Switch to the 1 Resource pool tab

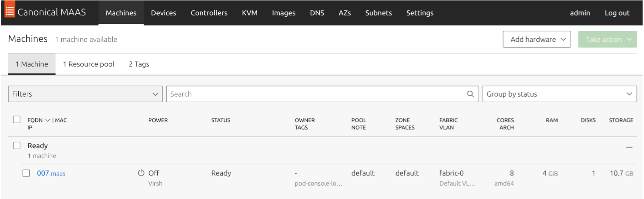88,64
